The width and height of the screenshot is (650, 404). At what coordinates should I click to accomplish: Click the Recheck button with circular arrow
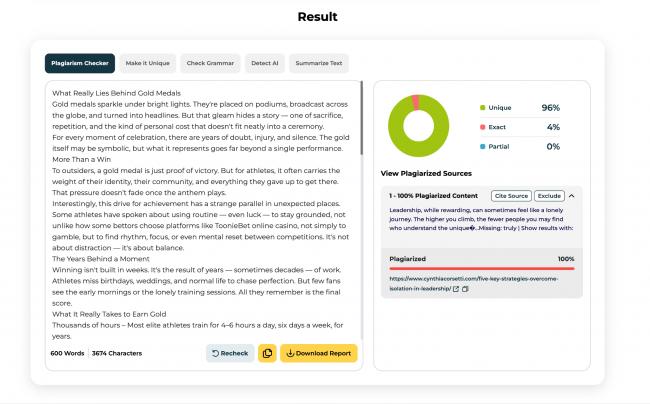tap(230, 353)
